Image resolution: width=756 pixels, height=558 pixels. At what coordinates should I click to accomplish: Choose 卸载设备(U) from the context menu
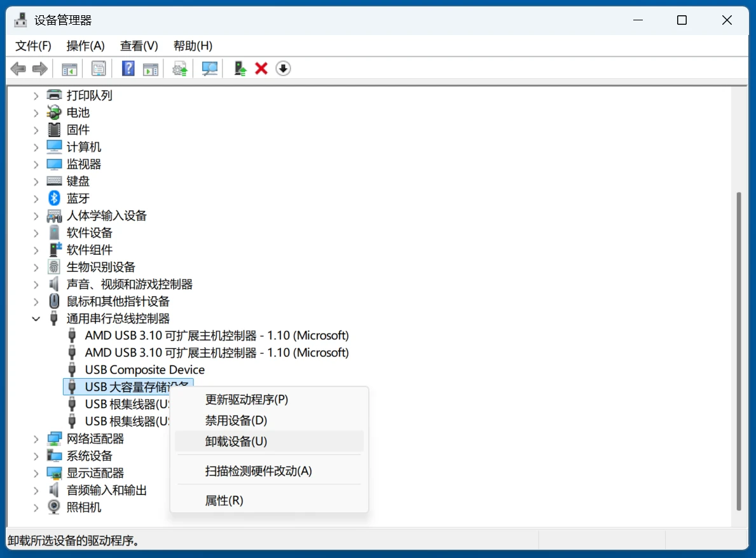(x=236, y=441)
